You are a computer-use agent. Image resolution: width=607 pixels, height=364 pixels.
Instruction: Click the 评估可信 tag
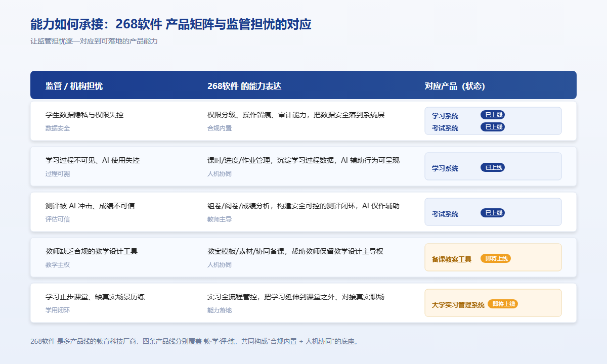(58, 219)
